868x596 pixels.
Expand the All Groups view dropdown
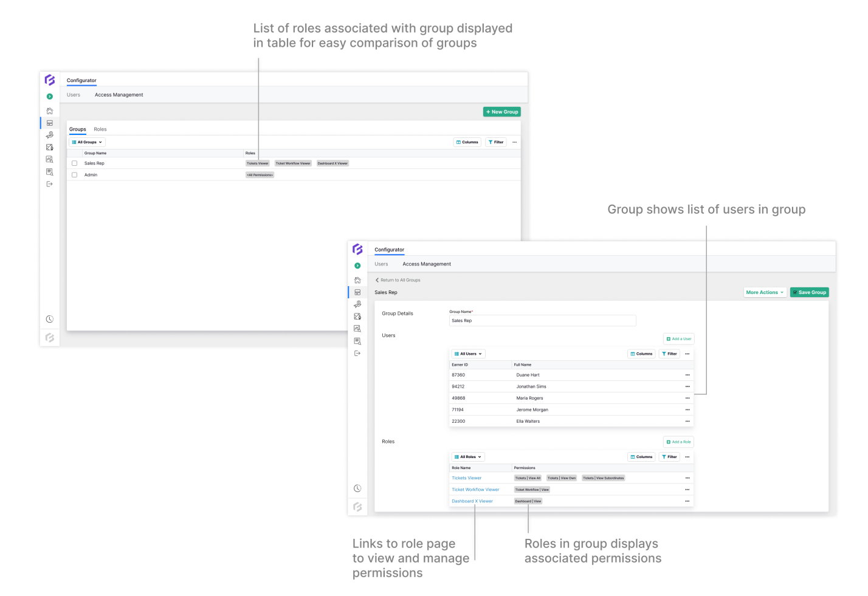tap(87, 142)
